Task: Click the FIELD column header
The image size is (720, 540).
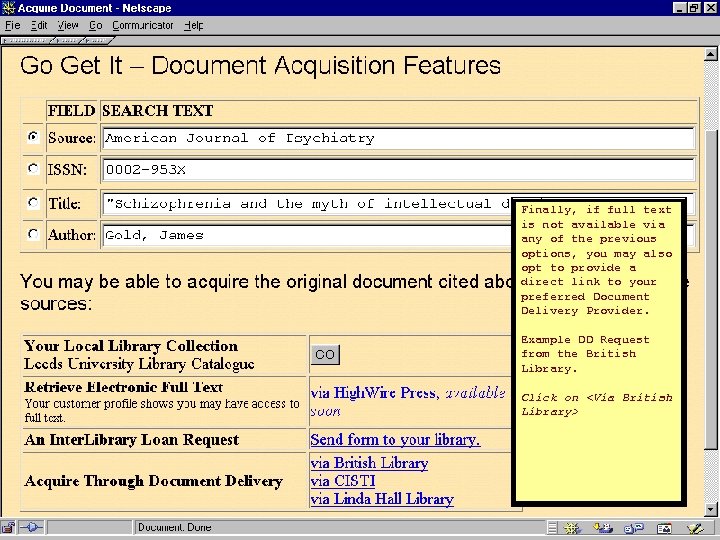Action: tap(72, 111)
